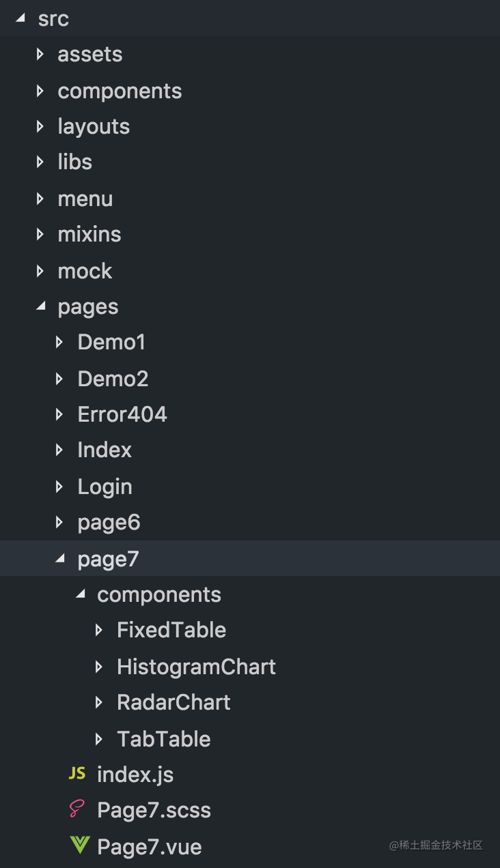Click the green Vue icon next to Page7.vue
The image size is (500, 868).
[x=79, y=845]
